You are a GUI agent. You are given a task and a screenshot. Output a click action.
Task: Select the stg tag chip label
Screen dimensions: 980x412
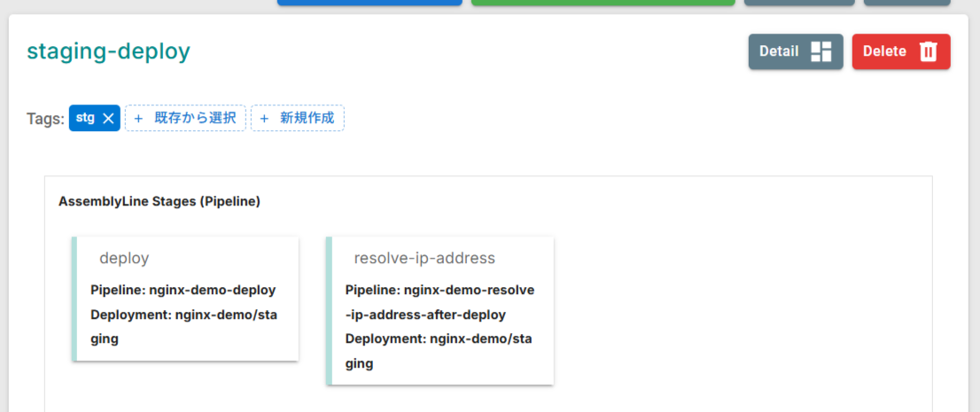coord(85,118)
